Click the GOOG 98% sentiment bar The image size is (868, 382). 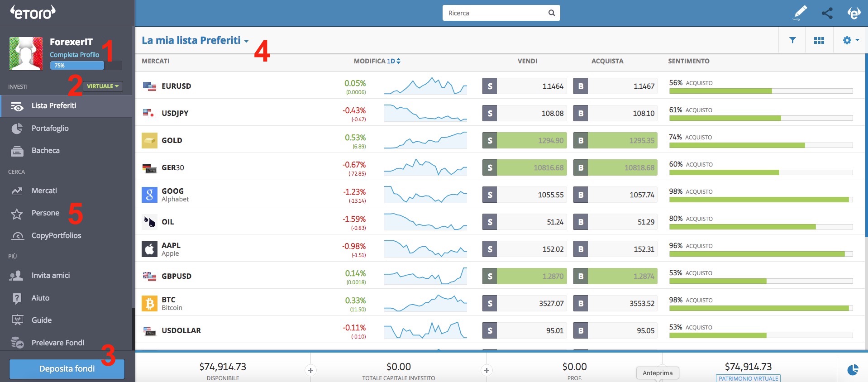[761, 200]
